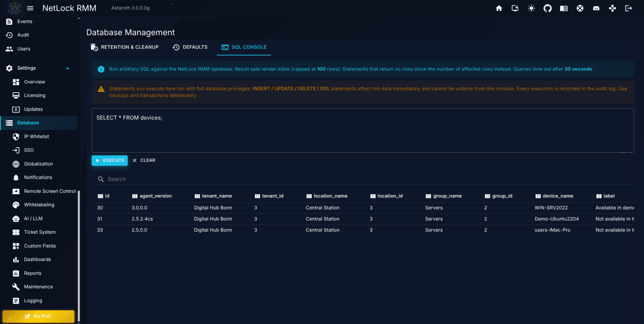
Task: Clear the SQL query
Action: click(x=144, y=160)
